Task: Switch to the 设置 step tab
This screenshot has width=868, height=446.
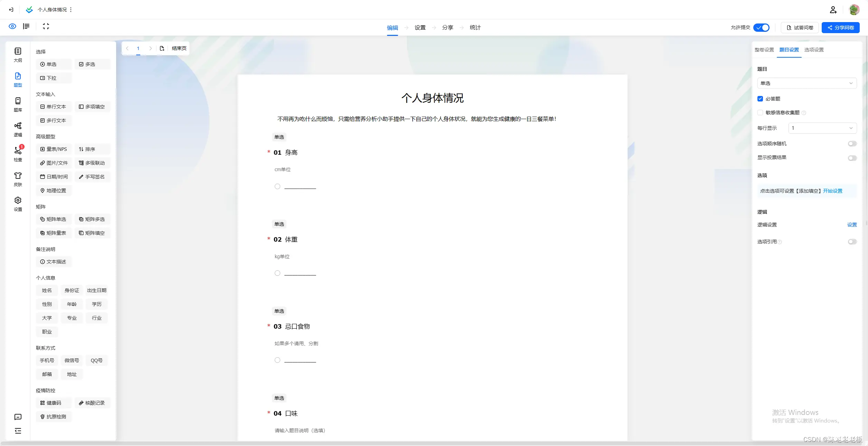Action: pos(420,28)
